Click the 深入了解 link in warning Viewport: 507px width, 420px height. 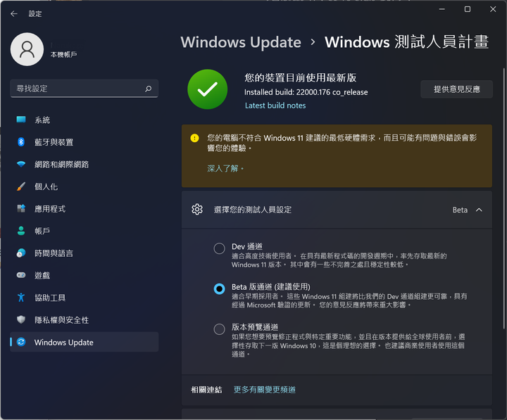point(225,168)
